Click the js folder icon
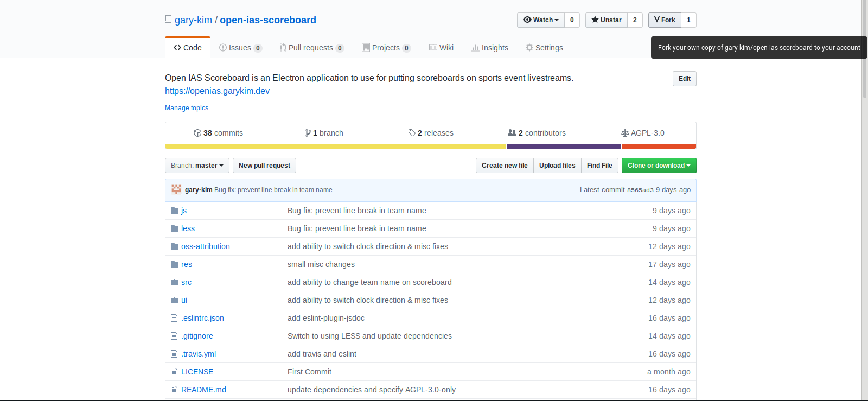The height and width of the screenshot is (401, 868). (175, 211)
